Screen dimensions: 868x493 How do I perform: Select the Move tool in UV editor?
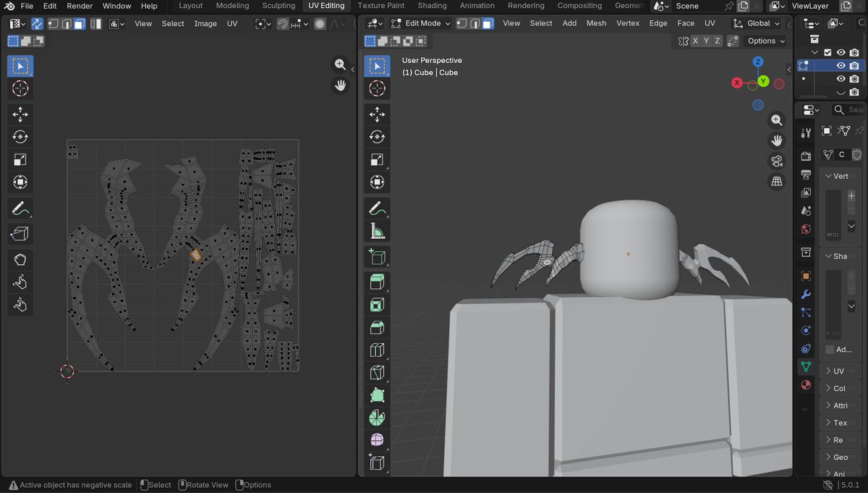20,114
